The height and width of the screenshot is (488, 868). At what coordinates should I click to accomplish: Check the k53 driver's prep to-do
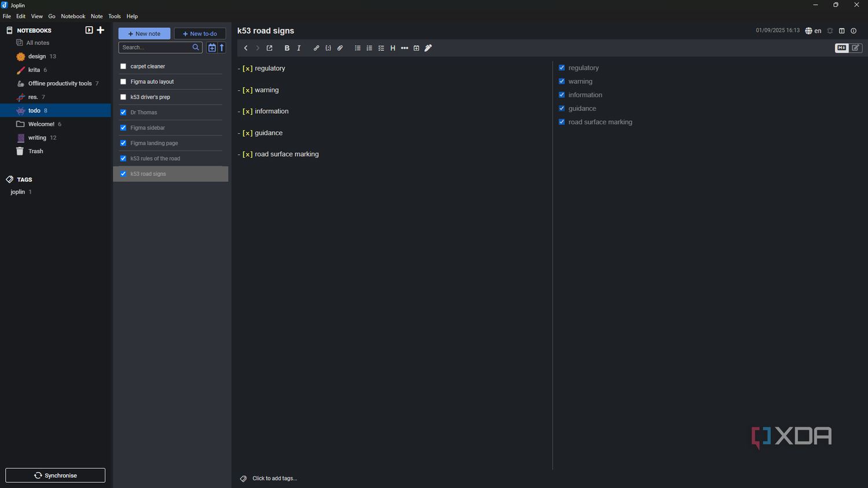[x=123, y=97]
